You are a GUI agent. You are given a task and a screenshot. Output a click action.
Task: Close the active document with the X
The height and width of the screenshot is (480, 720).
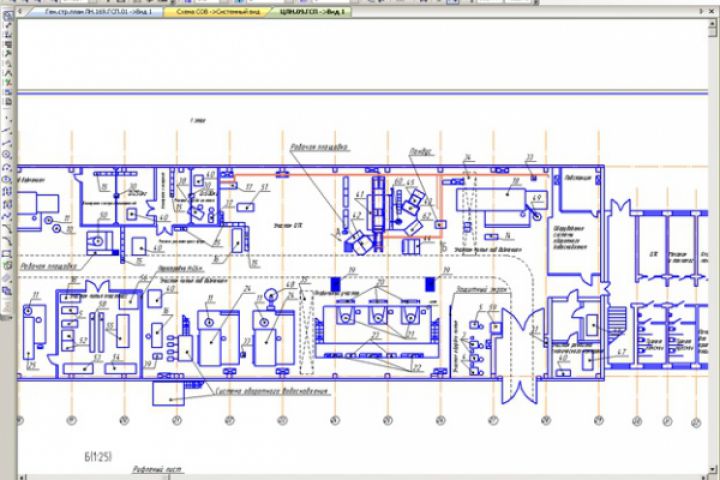711,11
